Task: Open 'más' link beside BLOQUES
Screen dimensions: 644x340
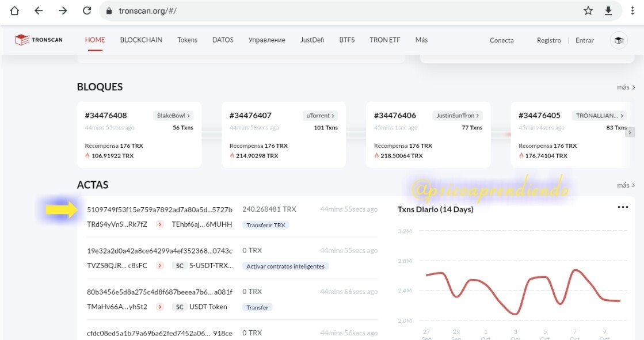Action: (x=626, y=87)
